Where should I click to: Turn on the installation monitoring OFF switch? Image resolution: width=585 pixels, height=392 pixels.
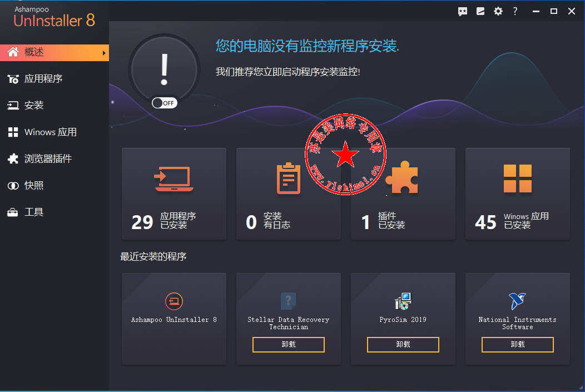(x=165, y=103)
